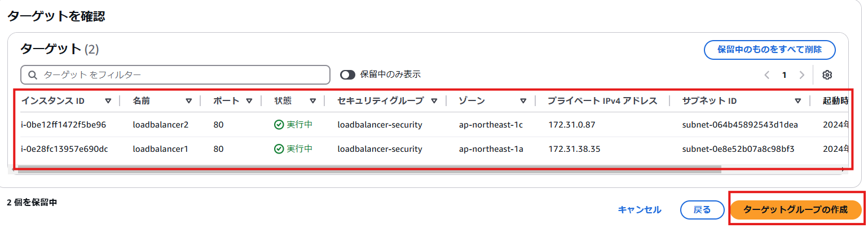
Task: Sort by ポート column arrow
Action: point(249,101)
